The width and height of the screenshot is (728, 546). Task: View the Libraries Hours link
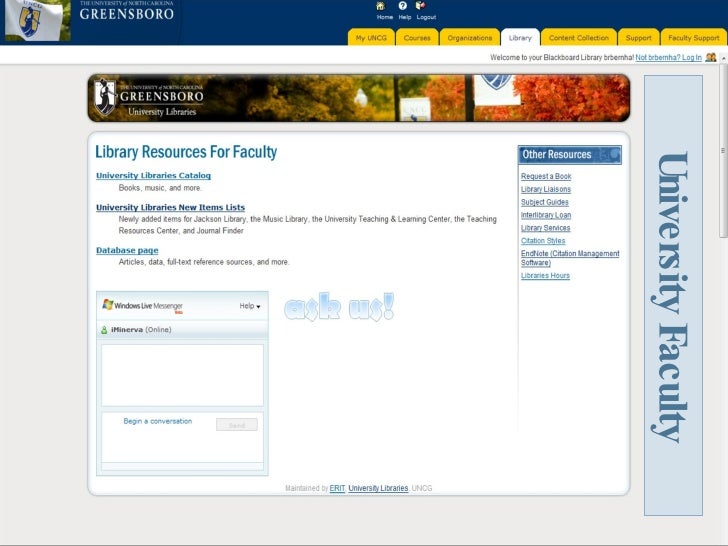[x=545, y=275]
